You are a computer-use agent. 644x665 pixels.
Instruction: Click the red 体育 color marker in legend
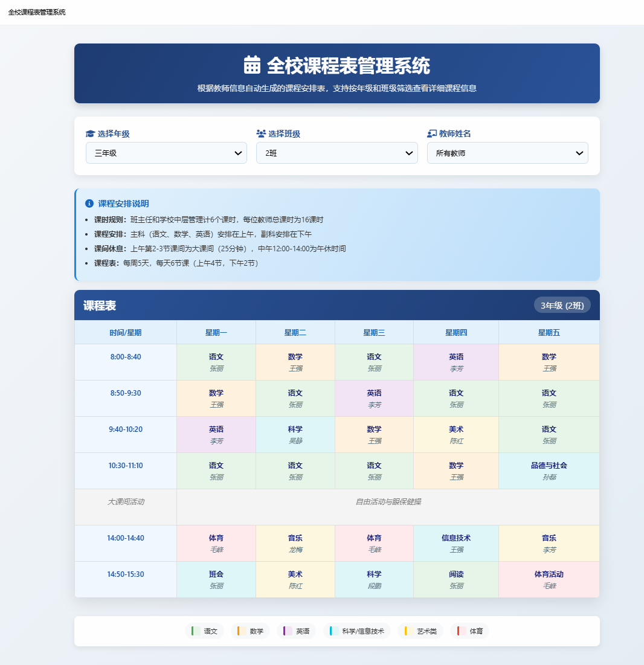(x=459, y=631)
